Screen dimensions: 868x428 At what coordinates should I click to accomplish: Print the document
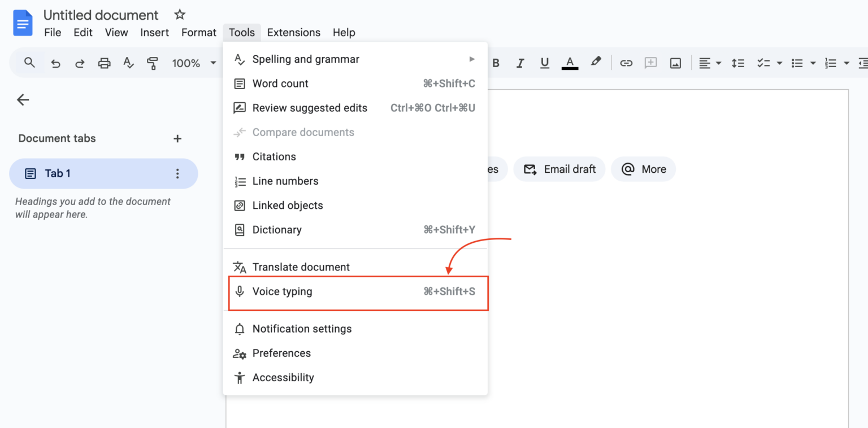[104, 63]
